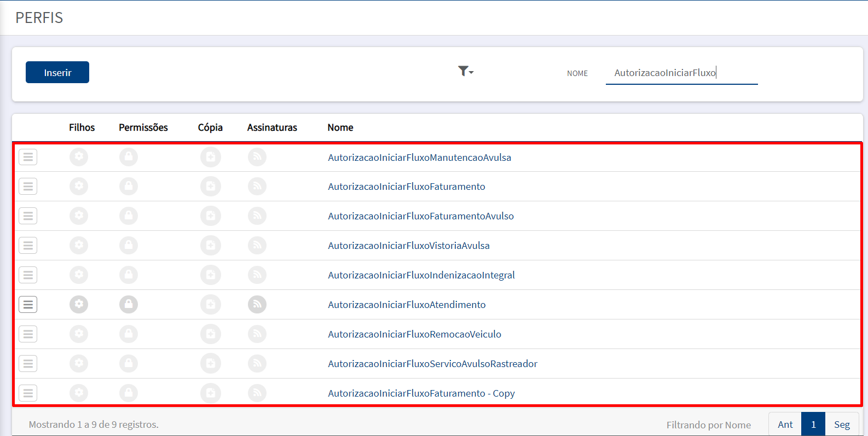The height and width of the screenshot is (436, 868).
Task: Click the Filhos gear icon for FluxoVistoriaAvulsa
Action: [79, 246]
